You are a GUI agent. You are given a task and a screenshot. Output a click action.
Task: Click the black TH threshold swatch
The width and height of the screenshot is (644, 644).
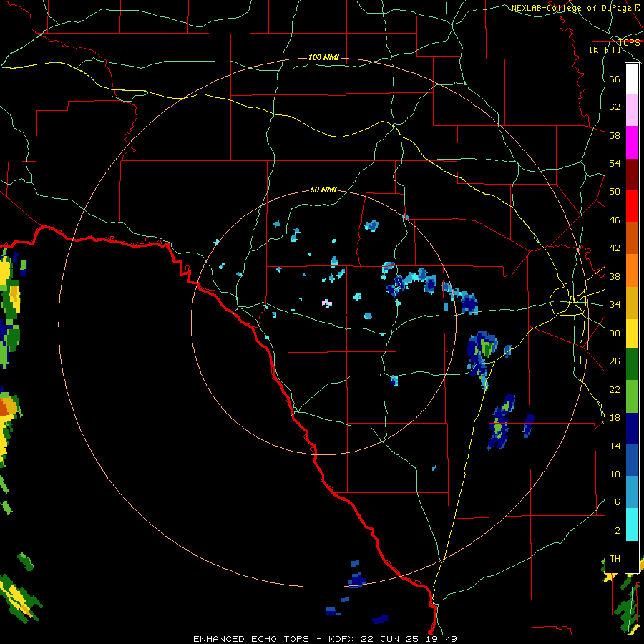(x=632, y=557)
